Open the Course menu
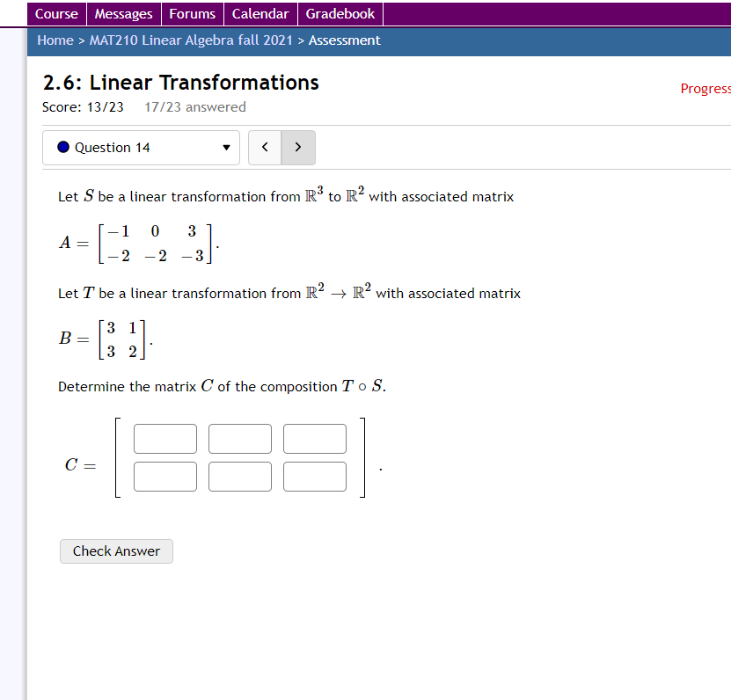 click(x=56, y=13)
